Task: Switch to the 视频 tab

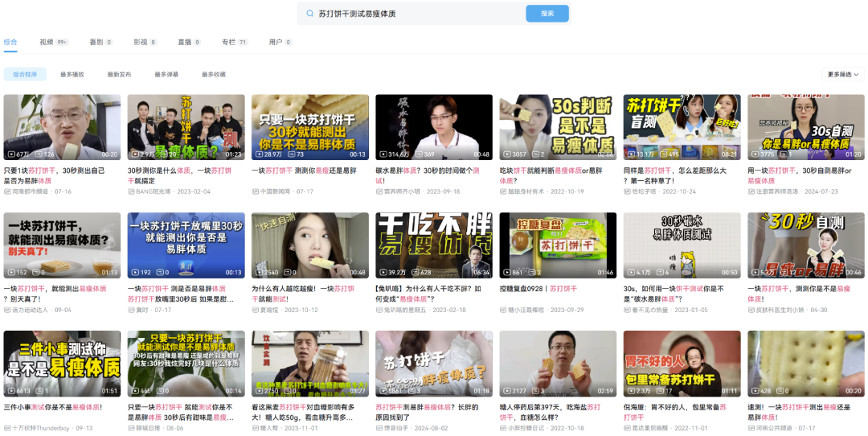Action: pos(54,42)
